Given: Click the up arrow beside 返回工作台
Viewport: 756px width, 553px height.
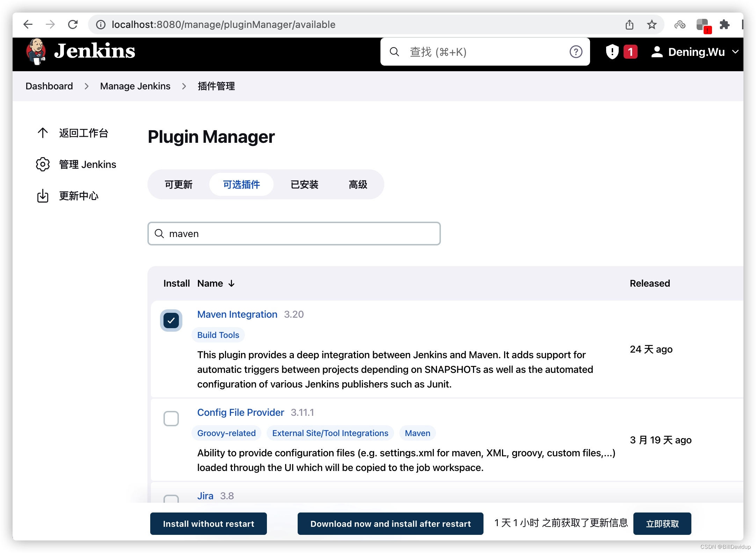Looking at the screenshot, I should click(x=43, y=133).
